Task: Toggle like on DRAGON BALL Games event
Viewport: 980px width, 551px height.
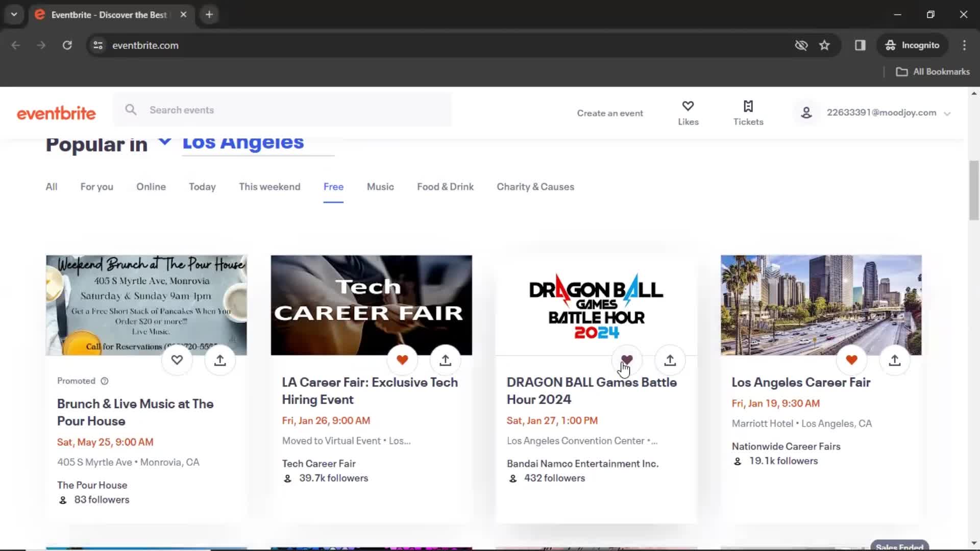Action: click(627, 360)
